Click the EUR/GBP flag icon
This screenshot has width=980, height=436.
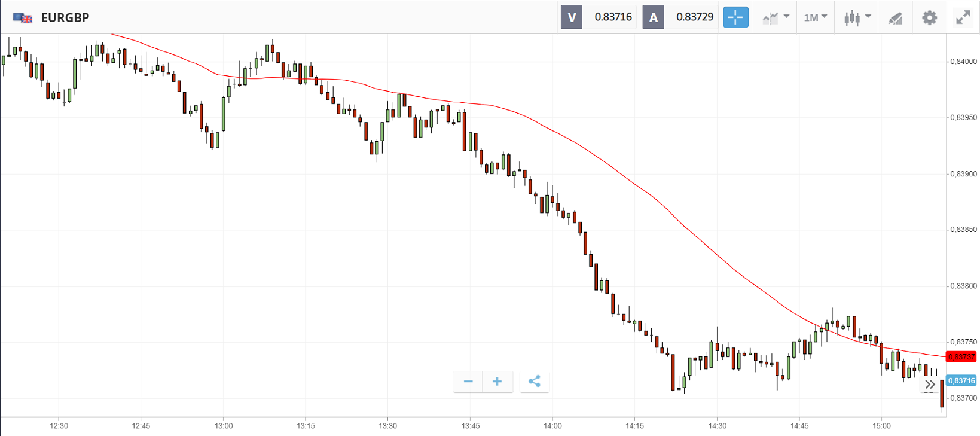[23, 18]
